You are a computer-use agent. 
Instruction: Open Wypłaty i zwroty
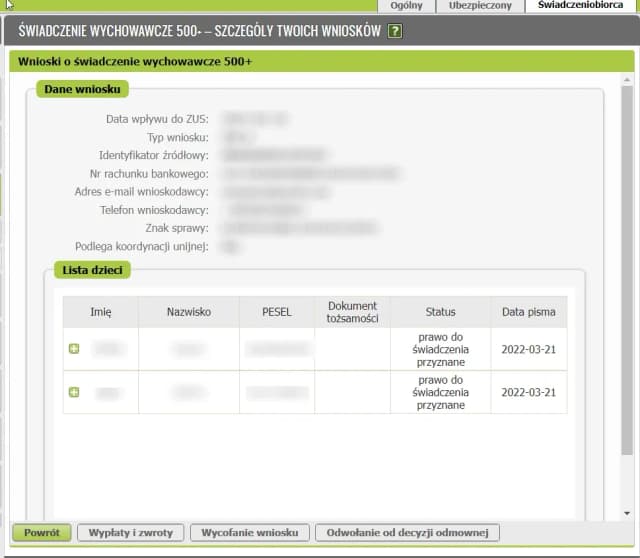(x=129, y=532)
